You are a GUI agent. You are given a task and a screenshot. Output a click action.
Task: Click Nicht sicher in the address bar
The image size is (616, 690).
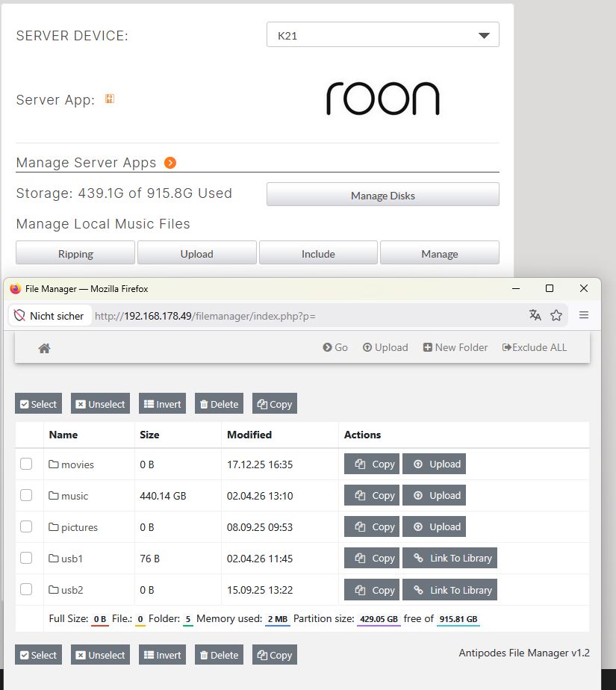[x=49, y=315]
